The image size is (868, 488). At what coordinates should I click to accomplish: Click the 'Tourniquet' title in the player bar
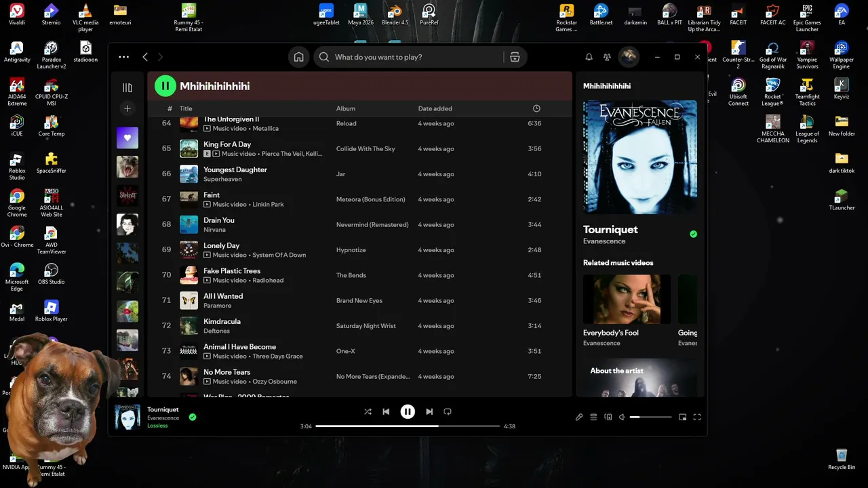point(163,409)
